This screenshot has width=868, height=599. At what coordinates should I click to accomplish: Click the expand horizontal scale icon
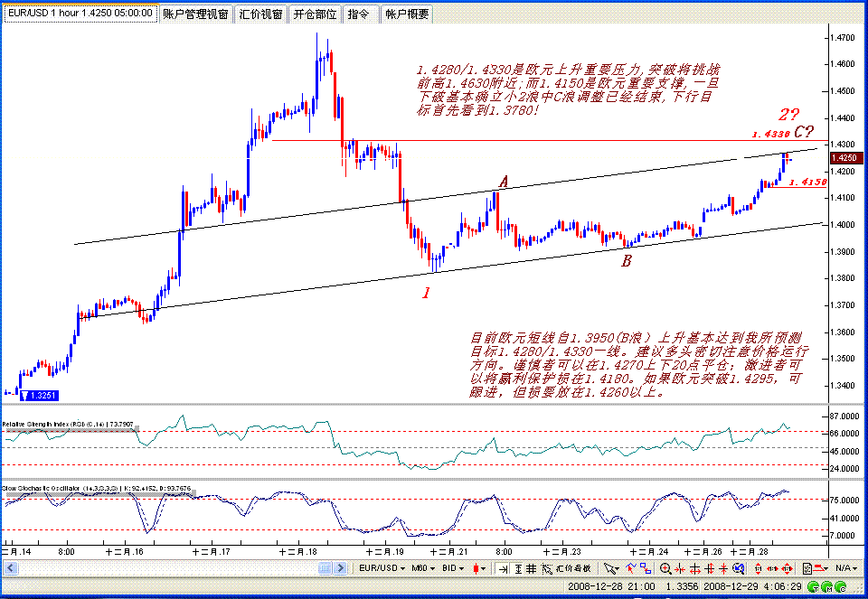[x=695, y=568]
